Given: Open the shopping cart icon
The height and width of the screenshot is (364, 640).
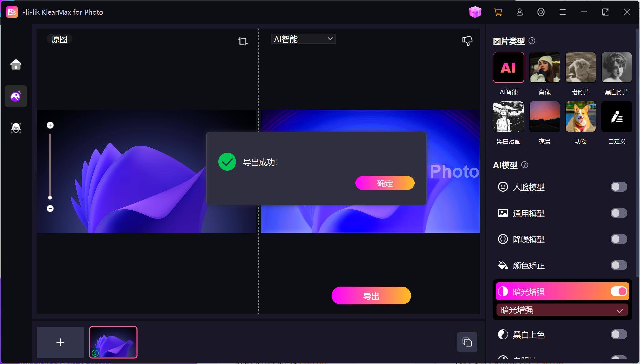Looking at the screenshot, I should (x=498, y=12).
